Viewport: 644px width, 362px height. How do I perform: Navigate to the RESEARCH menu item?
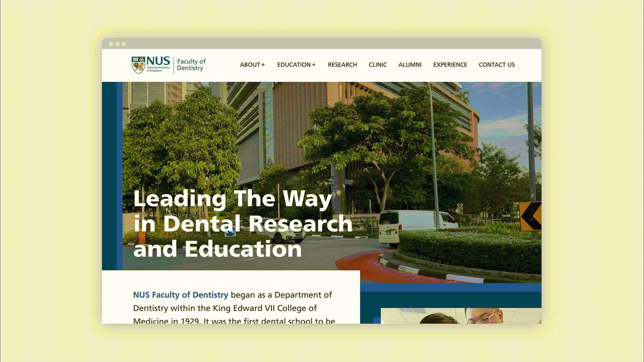[342, 65]
